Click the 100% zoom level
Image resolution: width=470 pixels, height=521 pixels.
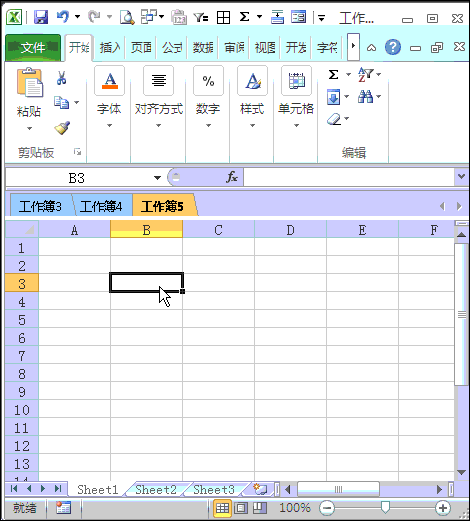click(295, 508)
